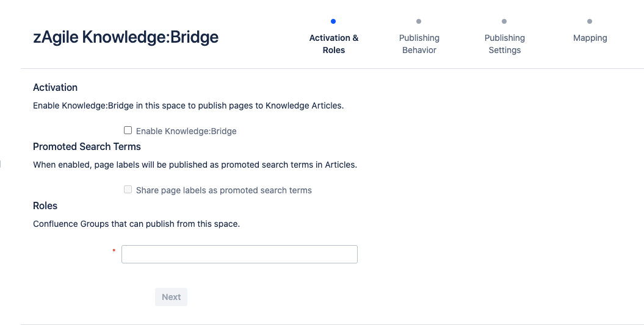Switch to the Publishing Settings step label
Screen dimensions: 644x325
point(505,44)
